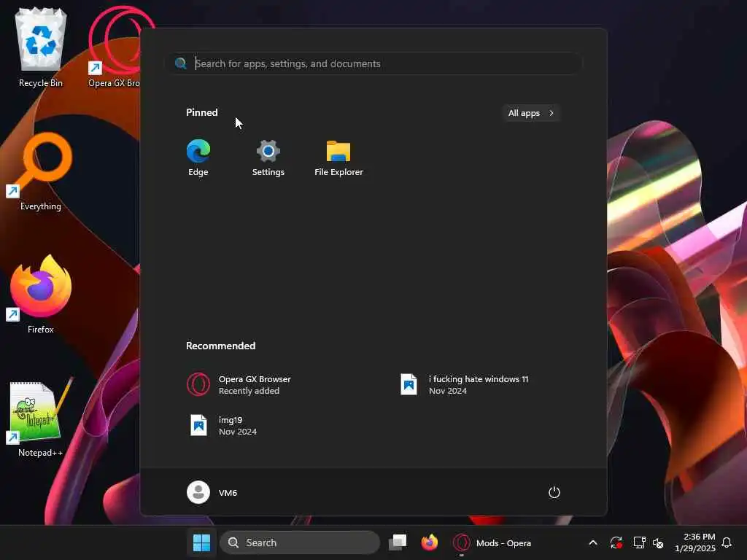Select the Everything desktop shortcut
The height and width of the screenshot is (560, 747).
(x=41, y=171)
